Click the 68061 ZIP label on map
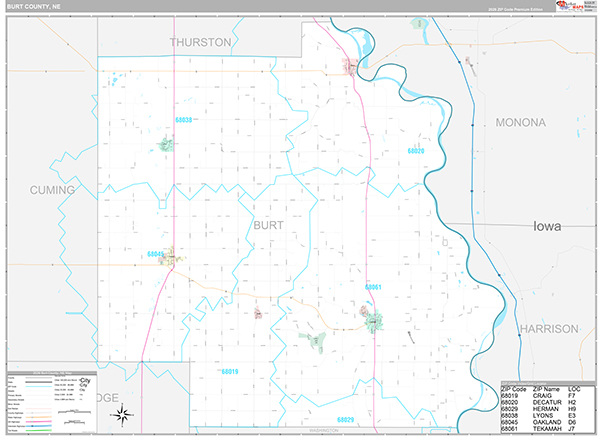 tap(373, 287)
